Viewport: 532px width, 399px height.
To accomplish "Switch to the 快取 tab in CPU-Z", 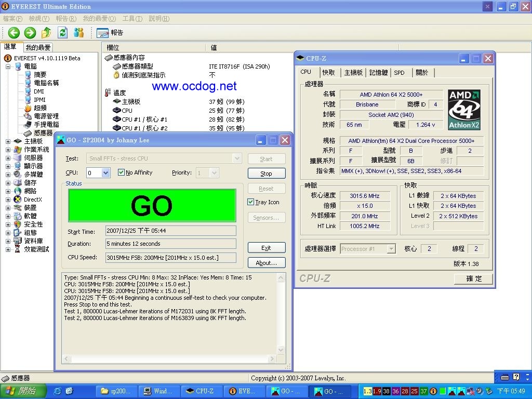I will tap(328, 72).
